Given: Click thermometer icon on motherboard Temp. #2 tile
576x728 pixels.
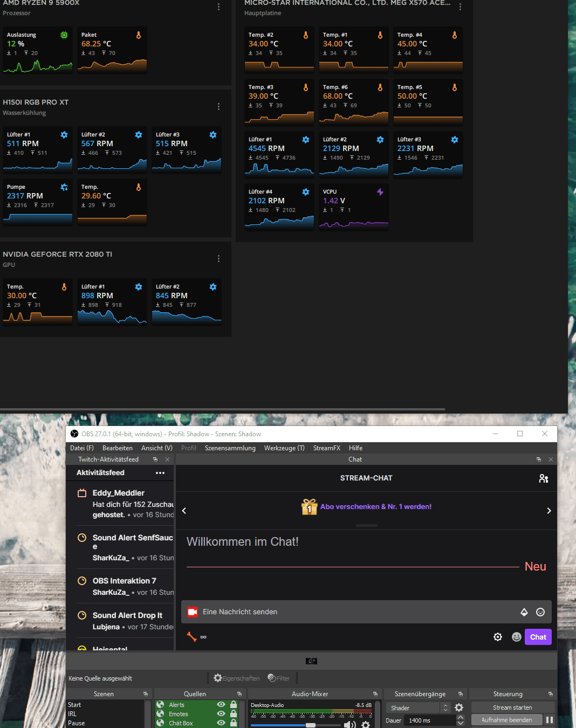Looking at the screenshot, I should [x=306, y=35].
